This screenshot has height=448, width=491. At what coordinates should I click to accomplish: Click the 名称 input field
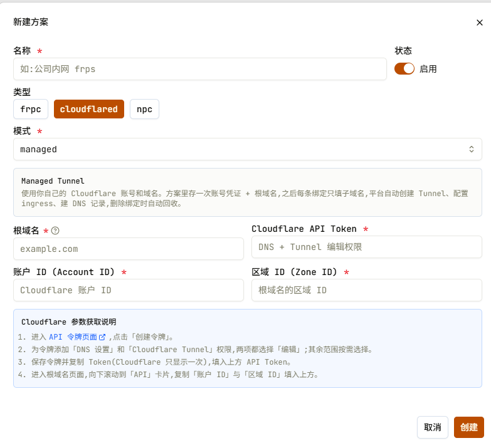(x=200, y=69)
